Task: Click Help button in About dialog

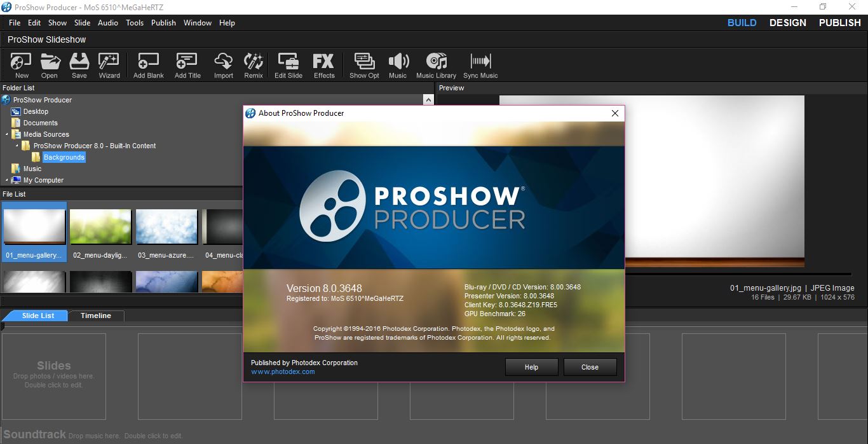Action: [x=532, y=367]
